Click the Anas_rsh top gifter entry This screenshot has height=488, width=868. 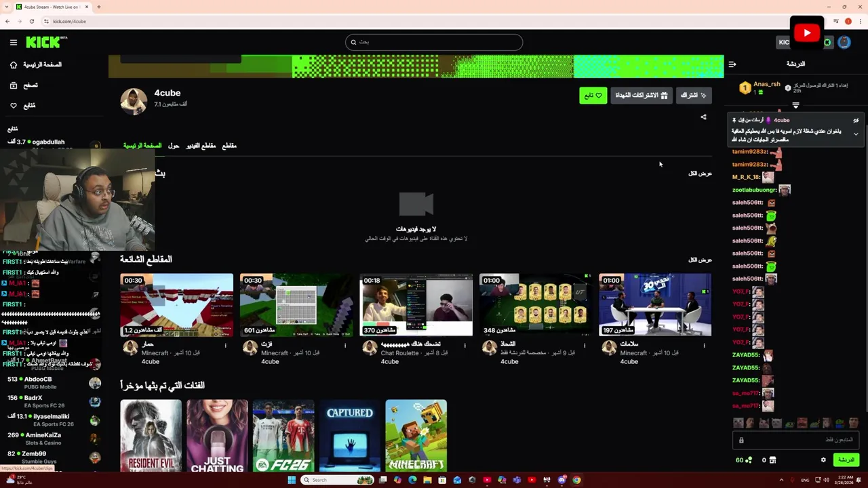click(x=761, y=88)
